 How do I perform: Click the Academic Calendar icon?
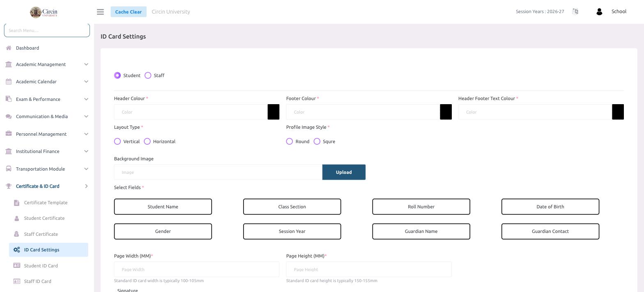[x=9, y=82]
